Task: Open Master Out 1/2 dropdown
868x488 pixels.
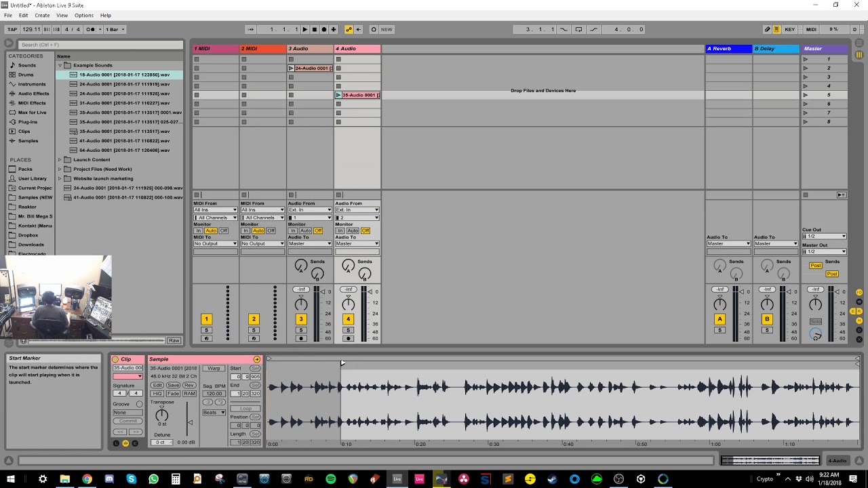Action: point(824,251)
